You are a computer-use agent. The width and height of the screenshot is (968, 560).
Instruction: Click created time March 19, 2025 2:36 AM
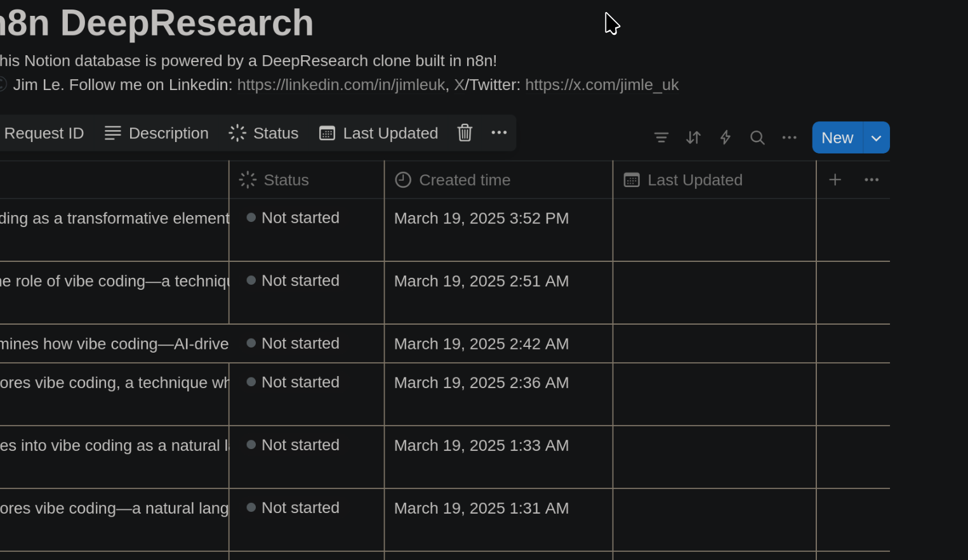[481, 382]
